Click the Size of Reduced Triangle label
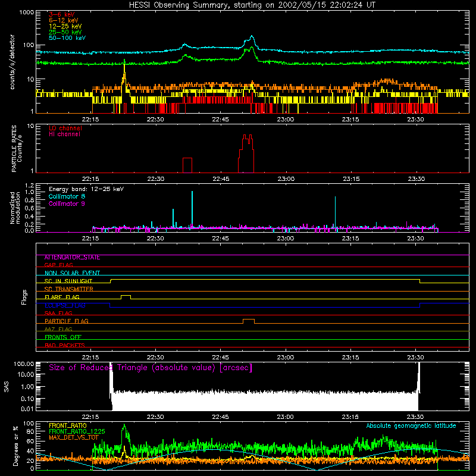 point(151,368)
